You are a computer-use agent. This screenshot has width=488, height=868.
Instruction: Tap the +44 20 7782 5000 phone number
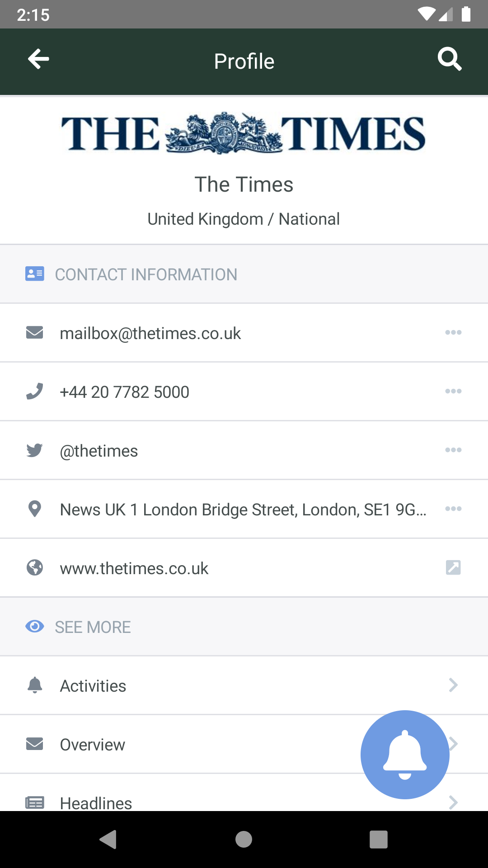124,392
